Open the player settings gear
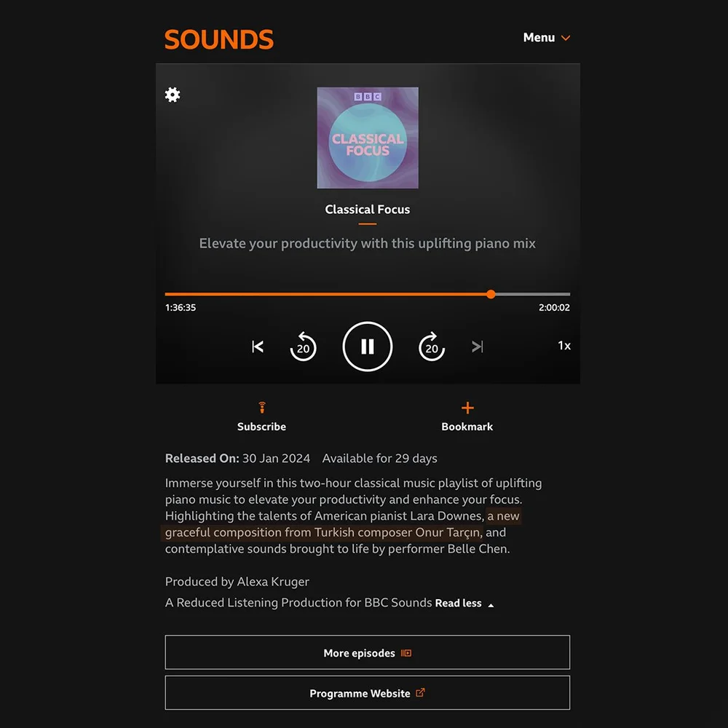The height and width of the screenshot is (728, 728). click(173, 95)
